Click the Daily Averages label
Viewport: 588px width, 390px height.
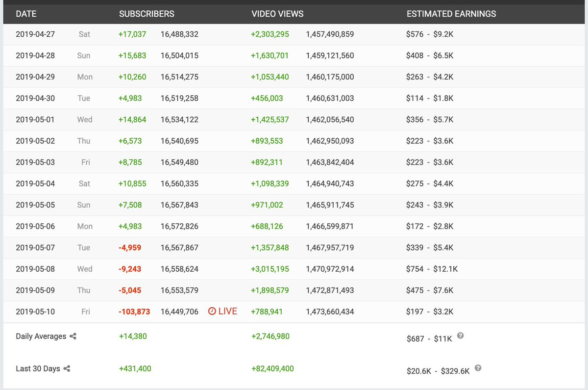pyautogui.click(x=41, y=337)
